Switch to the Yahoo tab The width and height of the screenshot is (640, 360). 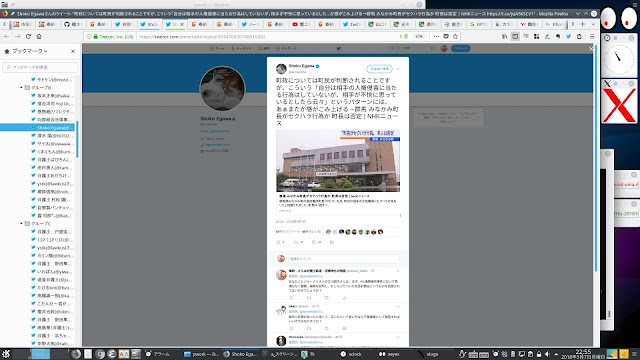(529, 24)
